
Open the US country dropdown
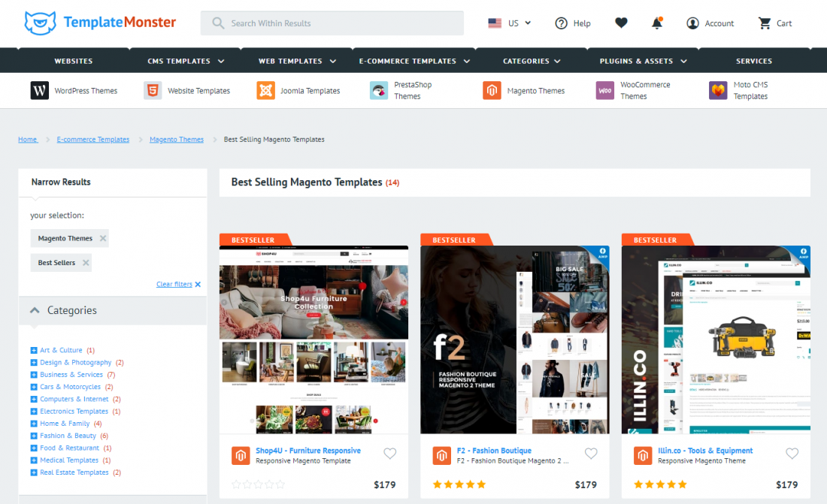tap(520, 23)
